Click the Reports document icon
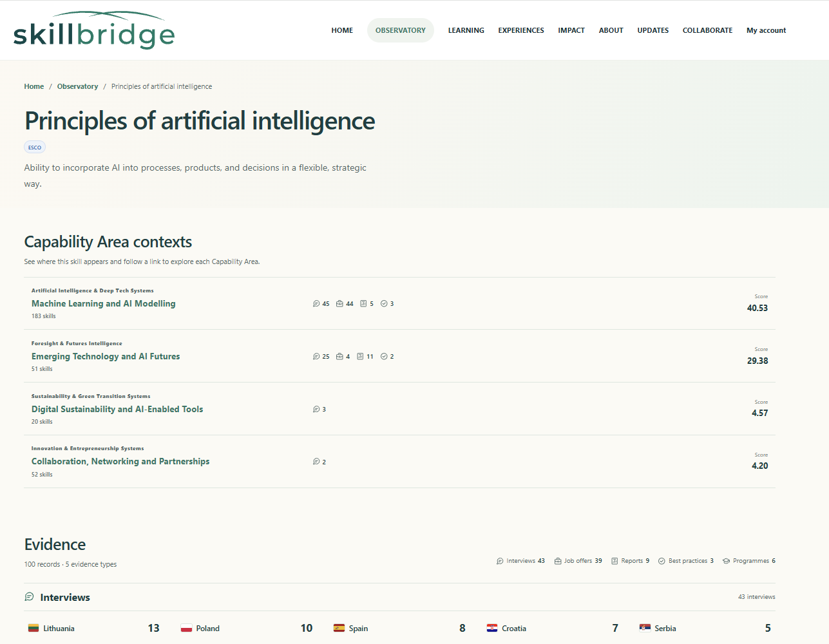This screenshot has width=829, height=644. 615,561
